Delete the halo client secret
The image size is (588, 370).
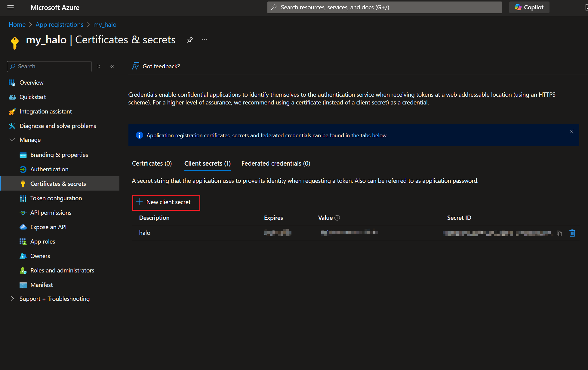click(572, 233)
